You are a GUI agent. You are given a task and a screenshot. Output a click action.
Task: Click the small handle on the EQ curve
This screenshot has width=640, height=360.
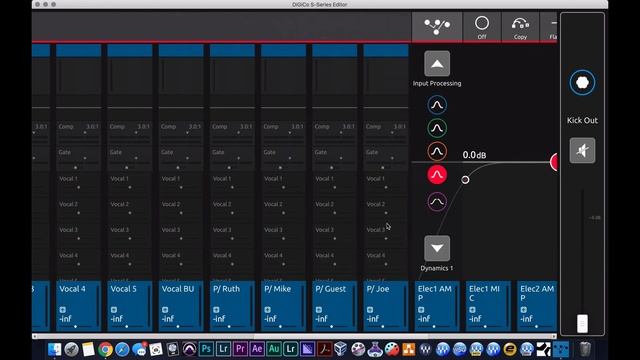465,180
